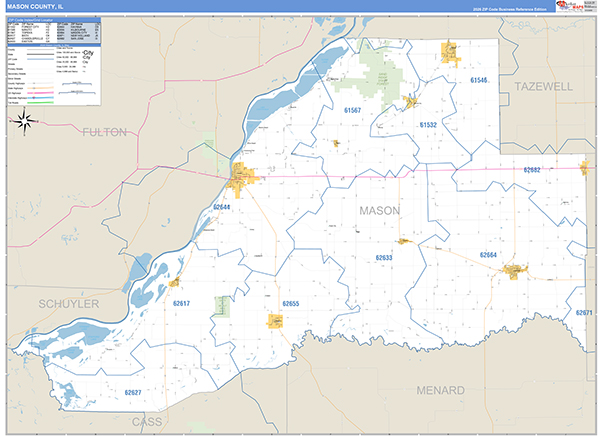Image resolution: width=600 pixels, height=436 pixels.
Task: Select the yellow city area below 62664
Action: (515, 272)
